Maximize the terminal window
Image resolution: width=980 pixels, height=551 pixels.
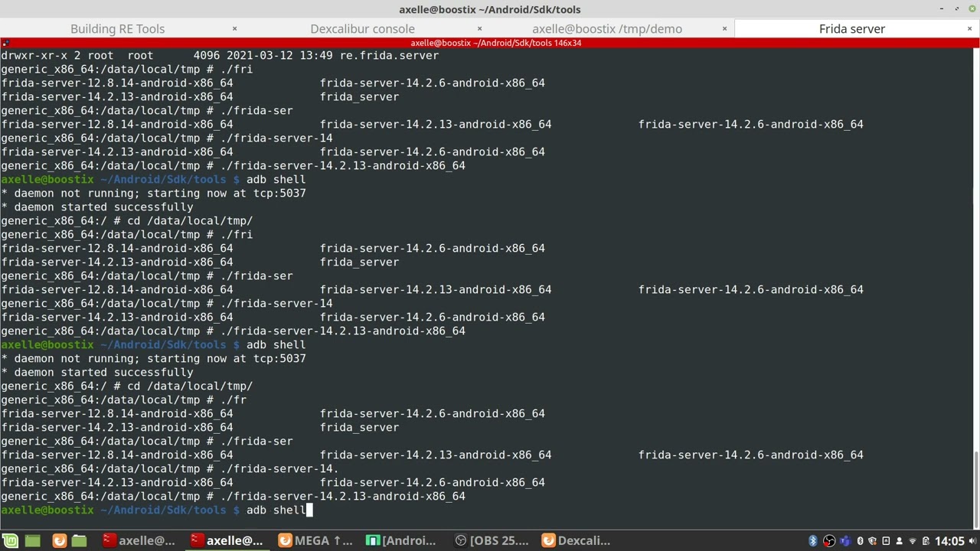[x=957, y=9]
